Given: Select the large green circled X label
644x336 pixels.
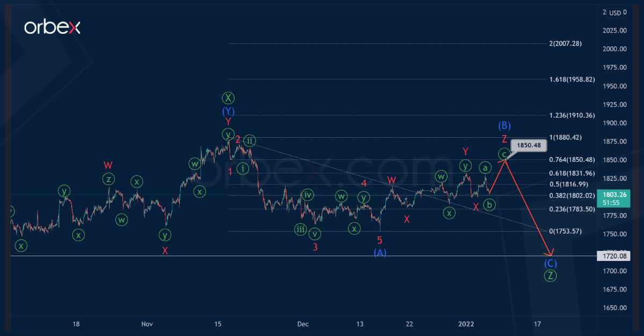Looking at the screenshot, I should tap(229, 98).
